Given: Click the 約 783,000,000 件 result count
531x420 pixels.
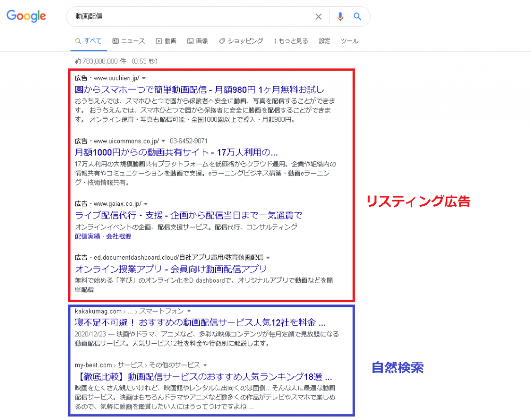Looking at the screenshot, I should pos(101,61).
